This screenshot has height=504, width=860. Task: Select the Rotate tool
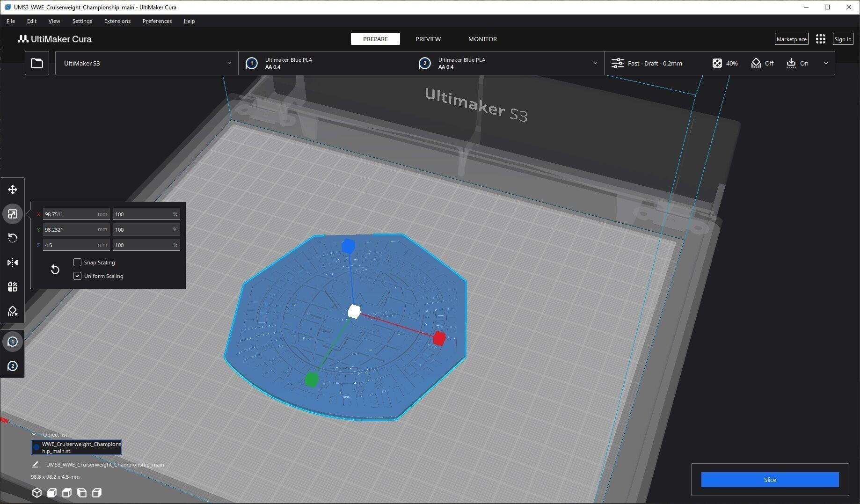tap(13, 238)
